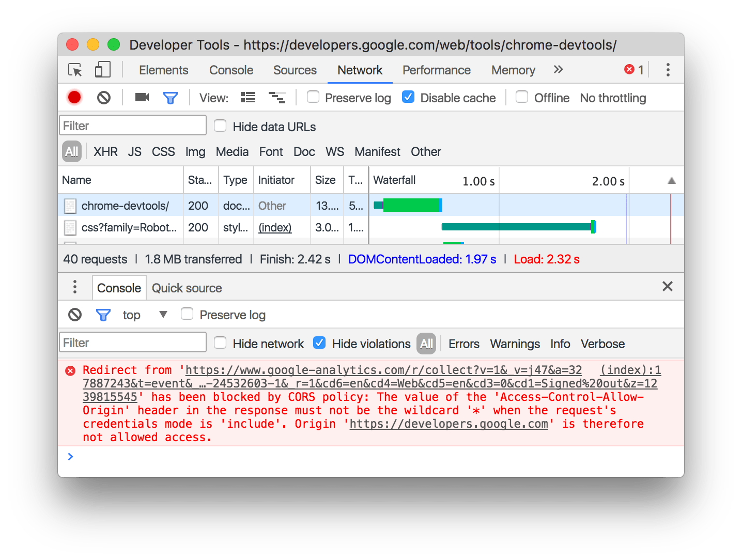The height and width of the screenshot is (560, 742).
Task: Disable the Disable cache option
Action: coord(408,97)
